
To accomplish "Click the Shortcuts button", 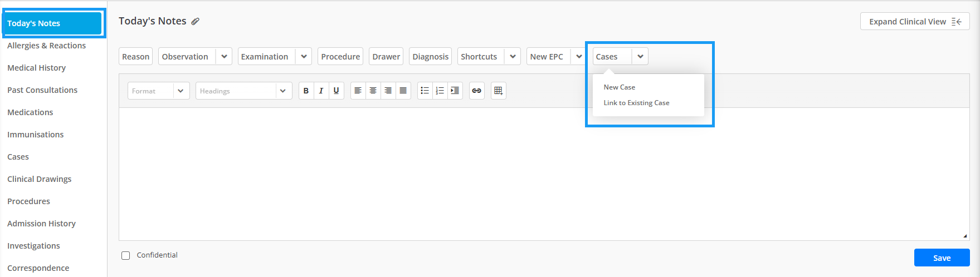I will (481, 56).
